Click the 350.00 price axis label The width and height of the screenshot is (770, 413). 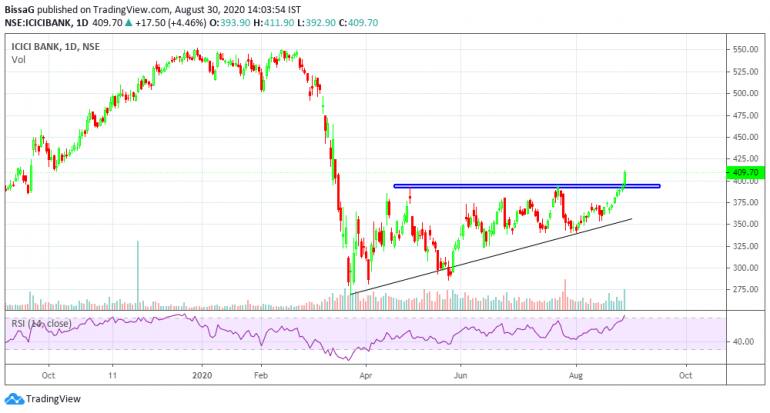[745, 224]
